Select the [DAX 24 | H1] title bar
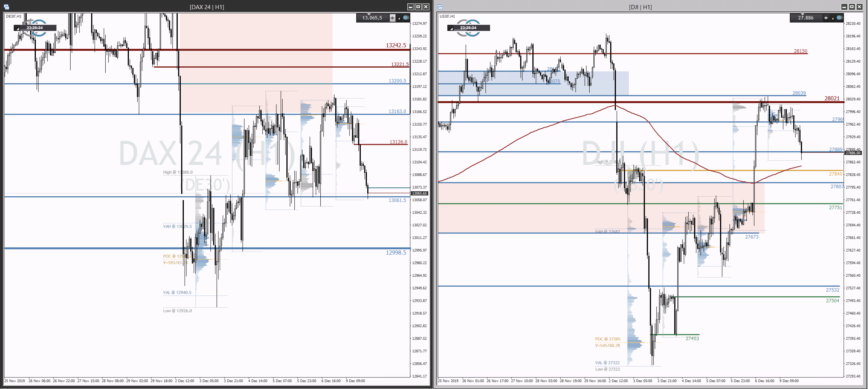The width and height of the screenshot is (868, 389). (x=207, y=7)
